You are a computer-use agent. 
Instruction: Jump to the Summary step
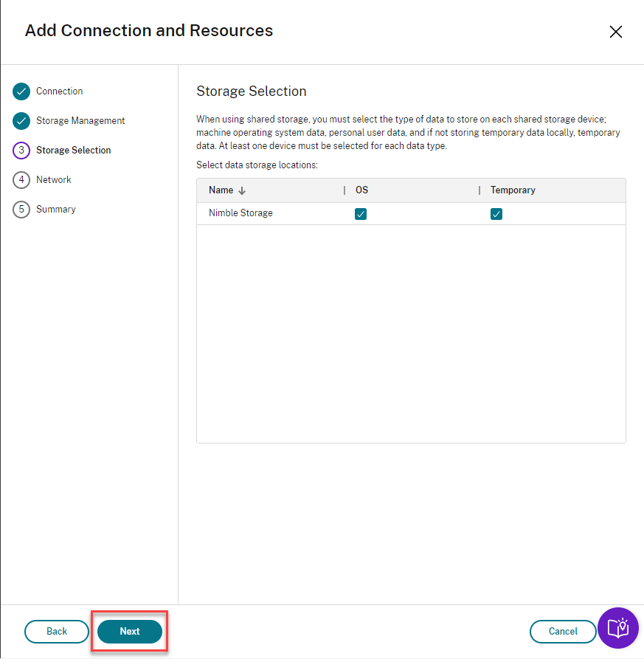click(56, 210)
